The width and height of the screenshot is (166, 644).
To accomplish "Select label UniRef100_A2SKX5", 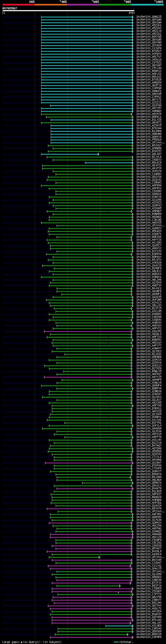I will [x=149, y=125].
